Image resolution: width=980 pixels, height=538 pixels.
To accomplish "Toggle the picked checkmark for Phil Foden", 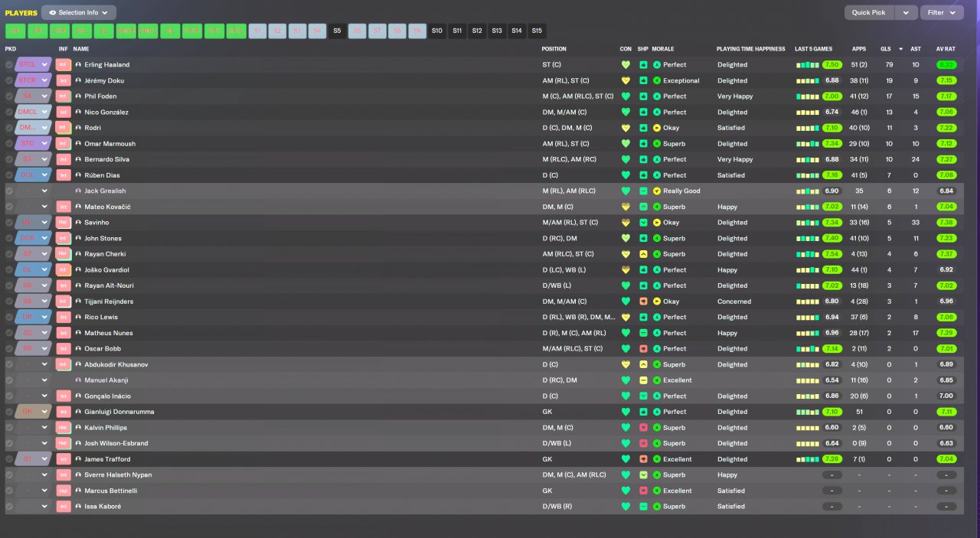I will tap(9, 96).
